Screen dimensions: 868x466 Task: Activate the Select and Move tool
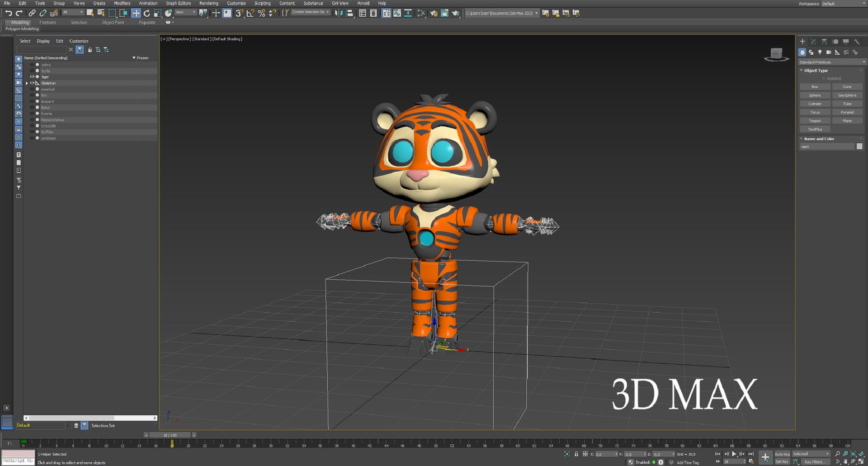point(136,13)
